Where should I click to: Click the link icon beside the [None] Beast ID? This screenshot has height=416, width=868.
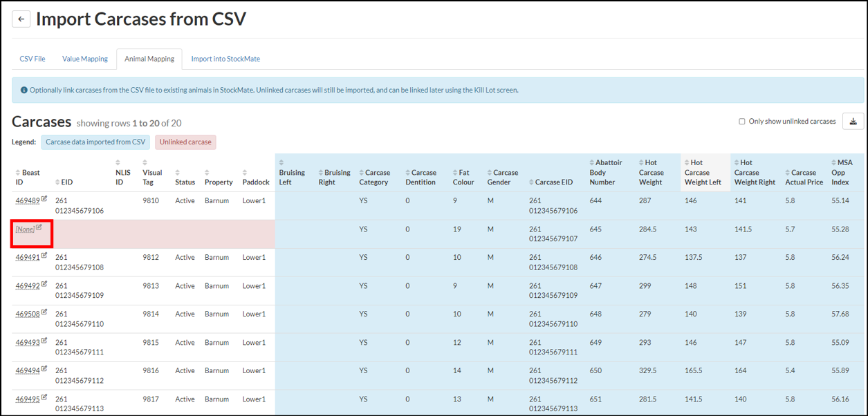tap(39, 227)
